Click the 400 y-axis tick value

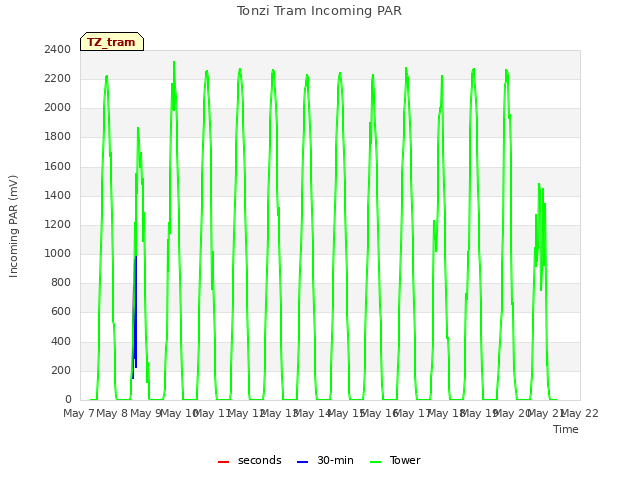coord(61,341)
